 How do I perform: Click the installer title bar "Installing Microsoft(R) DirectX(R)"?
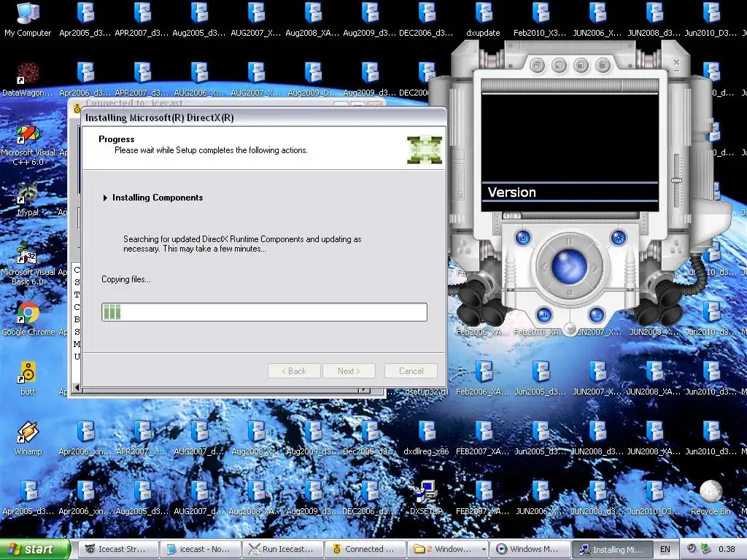click(263, 117)
